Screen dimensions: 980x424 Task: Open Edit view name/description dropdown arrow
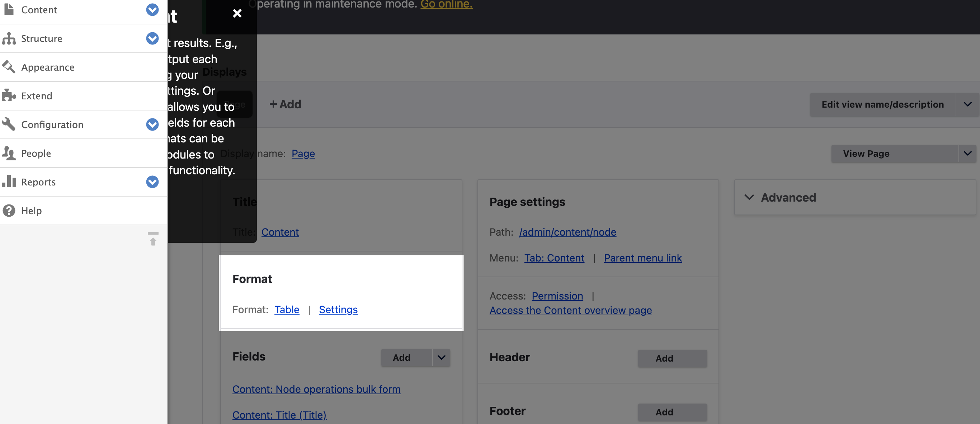967,105
